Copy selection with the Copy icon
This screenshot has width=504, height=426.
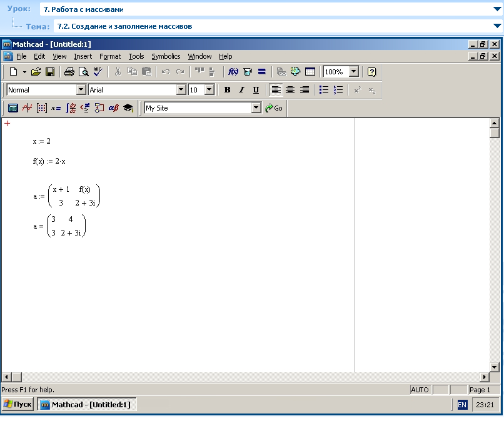point(132,72)
